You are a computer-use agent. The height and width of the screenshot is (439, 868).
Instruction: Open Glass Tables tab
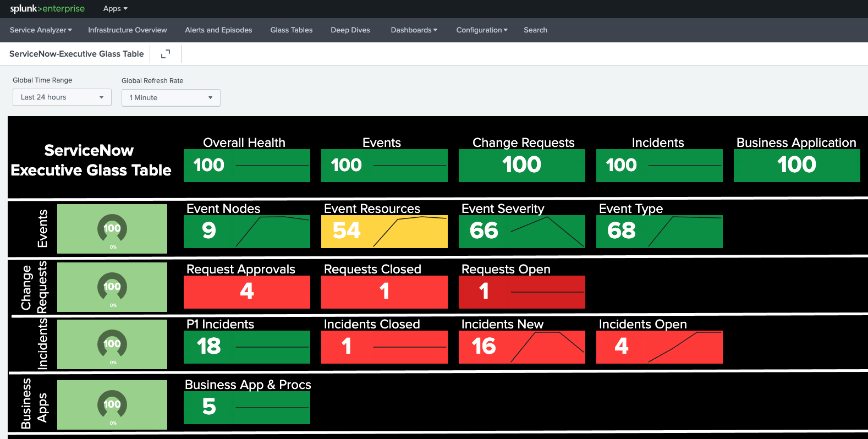[x=292, y=30]
